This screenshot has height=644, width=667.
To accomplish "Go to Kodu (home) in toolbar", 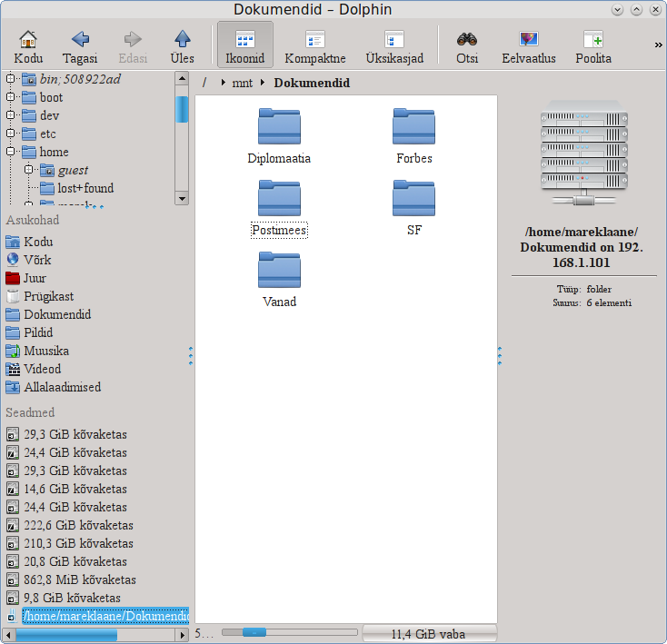I will point(28,46).
